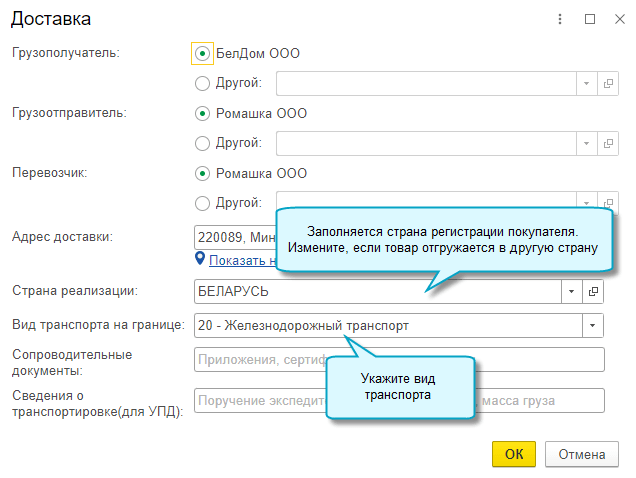Screen dimensions: 636x478
Task: Select Ромашка ООО as Грузоотправитель
Action: tap(203, 113)
